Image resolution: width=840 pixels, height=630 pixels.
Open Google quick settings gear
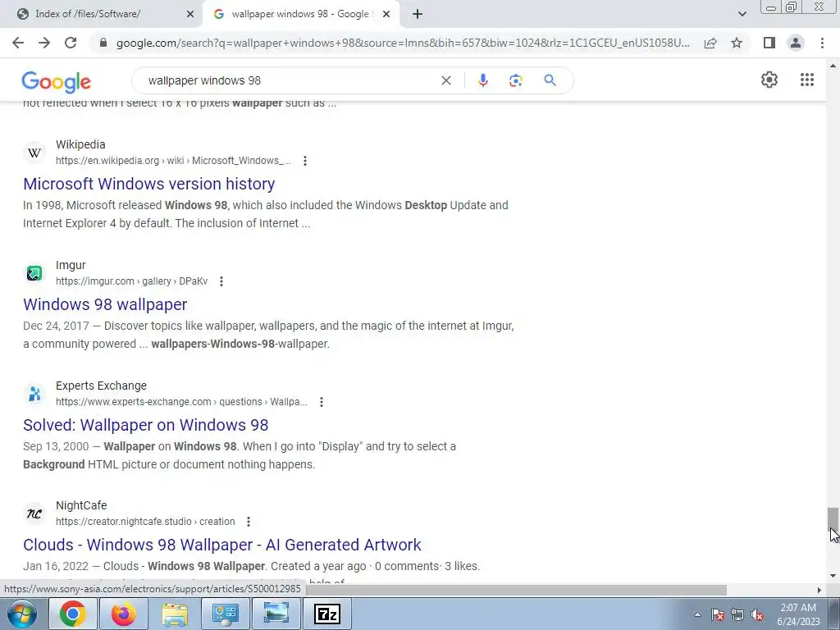click(x=769, y=80)
